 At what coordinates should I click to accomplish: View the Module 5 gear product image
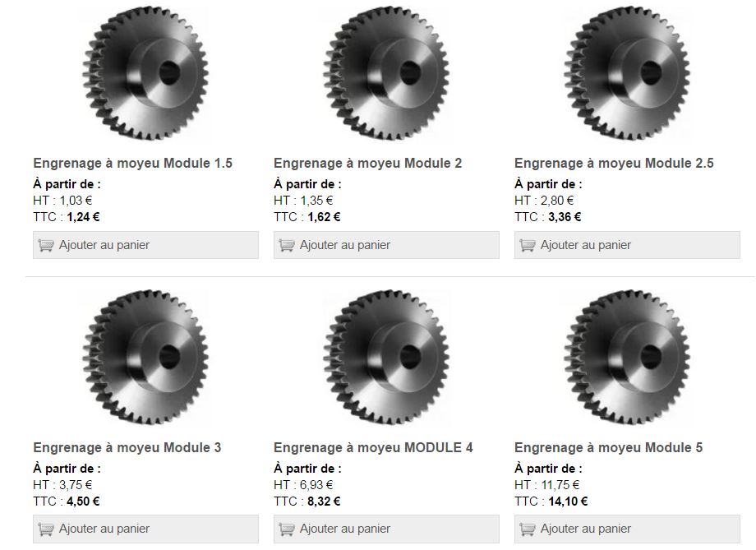pos(627,358)
